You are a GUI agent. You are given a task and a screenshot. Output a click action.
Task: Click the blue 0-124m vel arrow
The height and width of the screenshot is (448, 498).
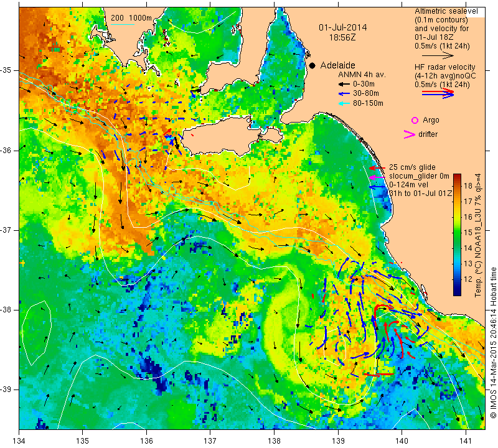[x=377, y=187]
